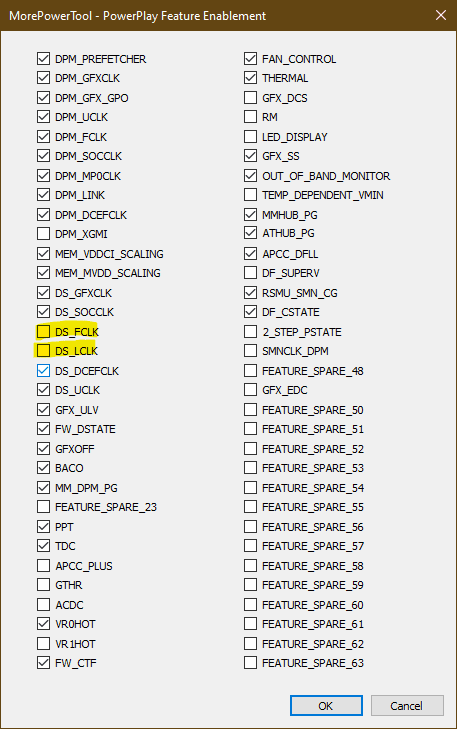Enable FEATURE_SPARE_48
This screenshot has width=457, height=729.
pos(250,371)
